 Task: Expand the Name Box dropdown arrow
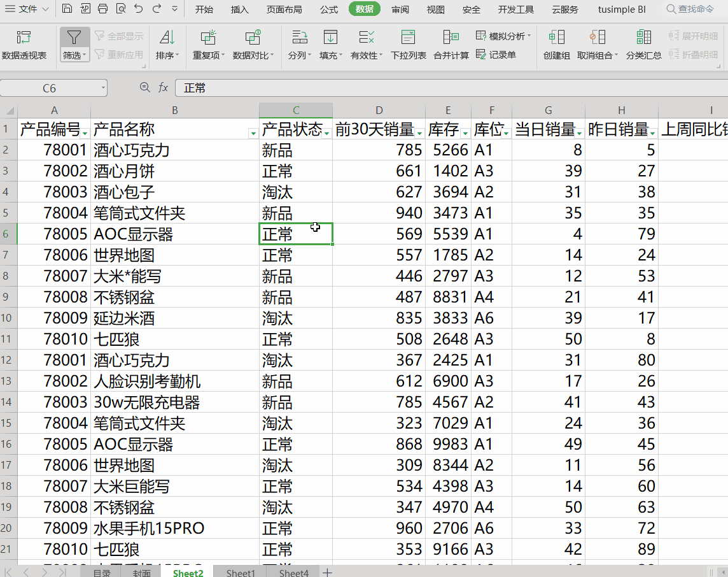click(102, 88)
